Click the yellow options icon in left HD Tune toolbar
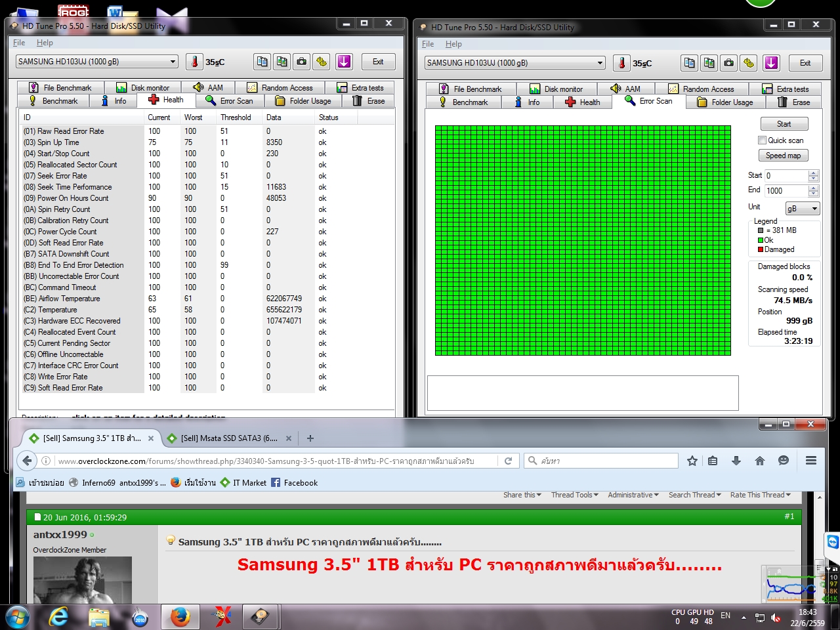The height and width of the screenshot is (630, 840). click(321, 62)
